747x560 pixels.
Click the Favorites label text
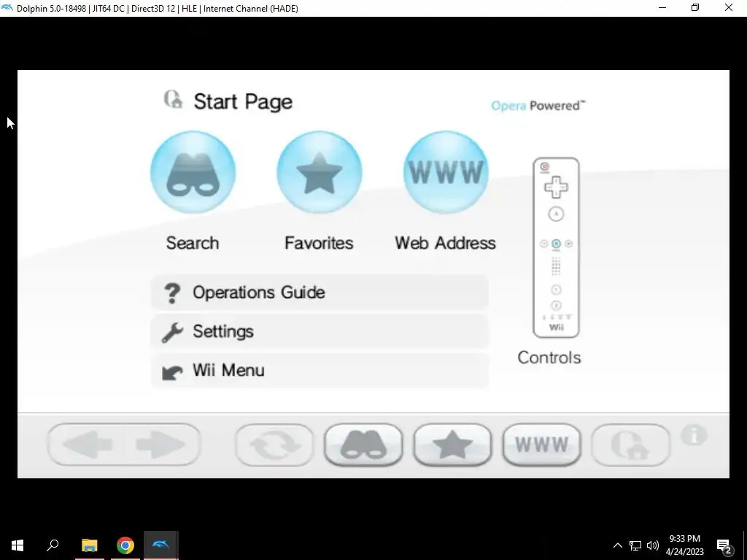click(x=319, y=243)
